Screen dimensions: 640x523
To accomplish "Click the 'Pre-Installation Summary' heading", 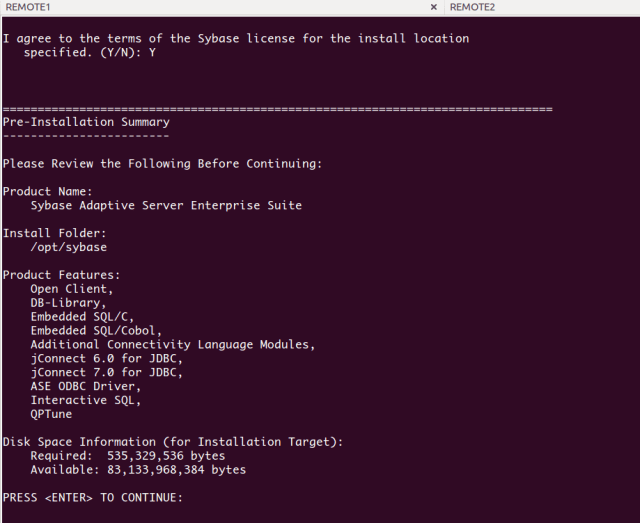I will point(86,122).
